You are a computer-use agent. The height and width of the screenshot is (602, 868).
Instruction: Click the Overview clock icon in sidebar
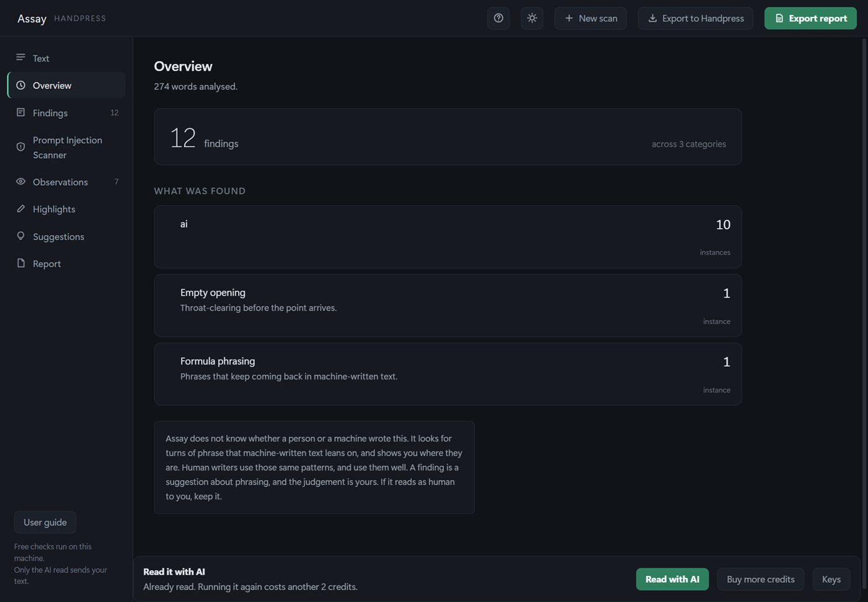coord(20,86)
